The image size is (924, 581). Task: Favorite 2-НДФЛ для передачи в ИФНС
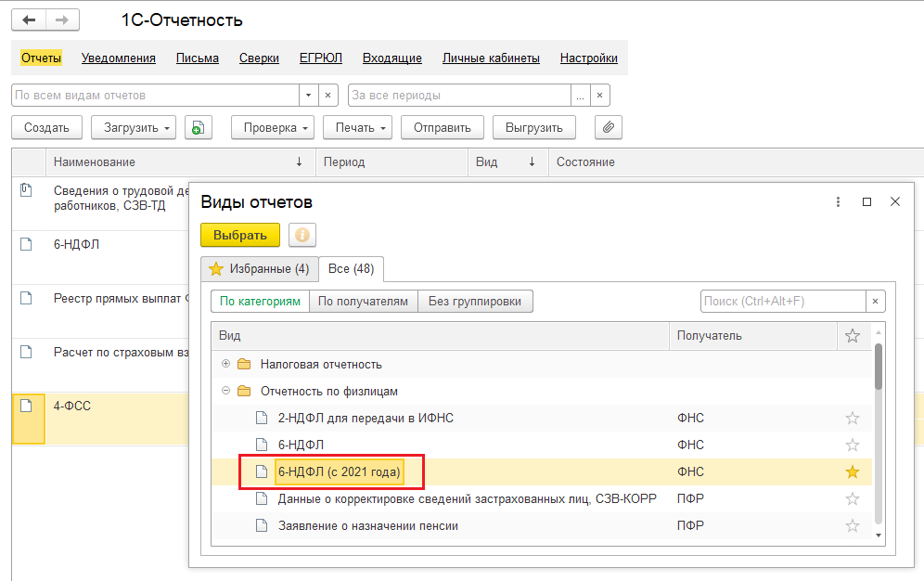(x=853, y=419)
